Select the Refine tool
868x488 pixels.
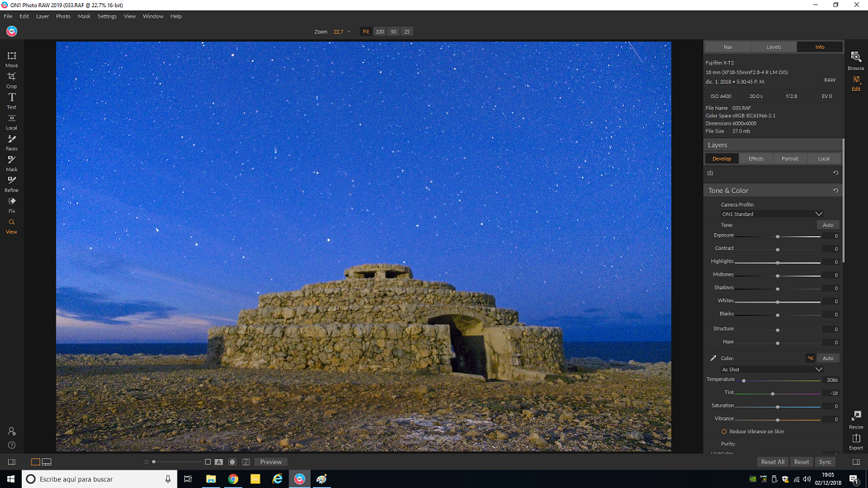[x=11, y=184]
